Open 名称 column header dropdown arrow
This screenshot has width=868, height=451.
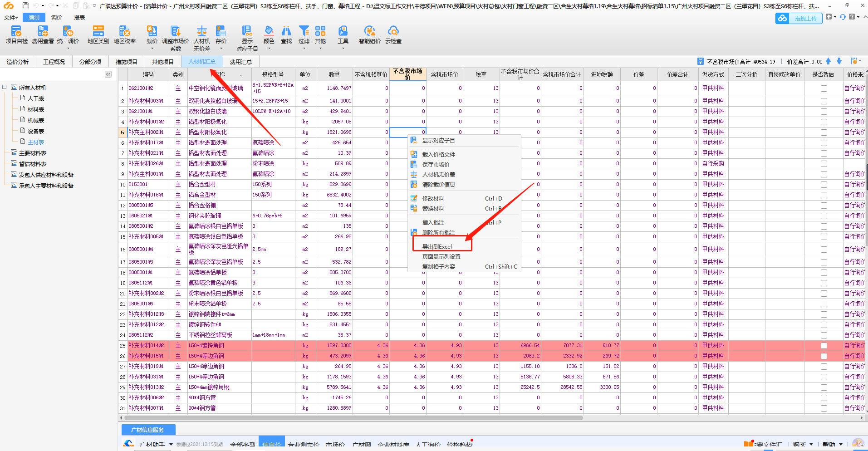[241, 75]
